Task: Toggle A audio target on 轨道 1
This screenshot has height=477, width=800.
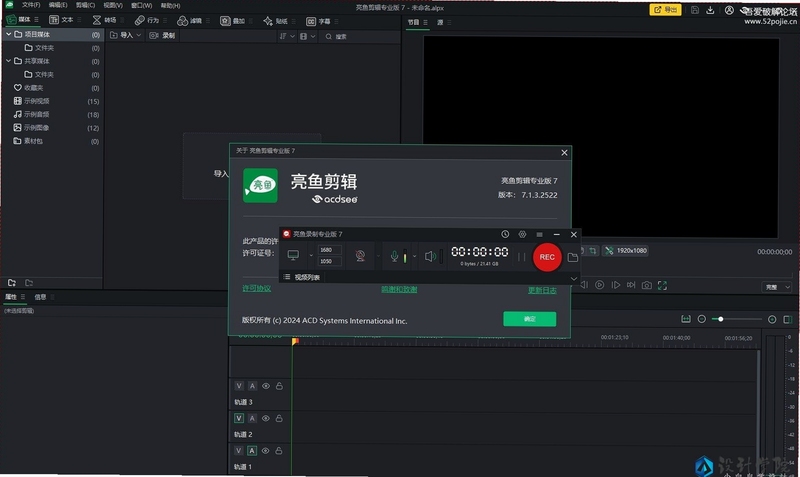Action: click(x=252, y=450)
